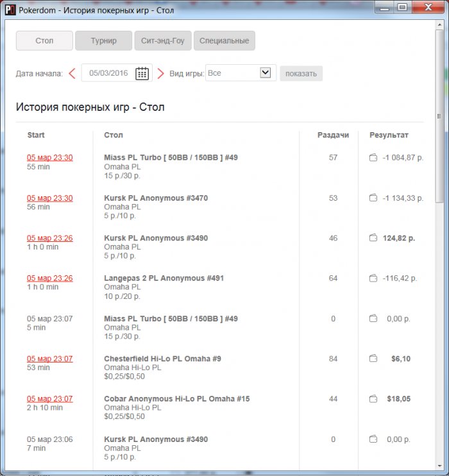This screenshot has width=449, height=476.
Task: Switch to the Турнир tab
Action: (x=103, y=40)
